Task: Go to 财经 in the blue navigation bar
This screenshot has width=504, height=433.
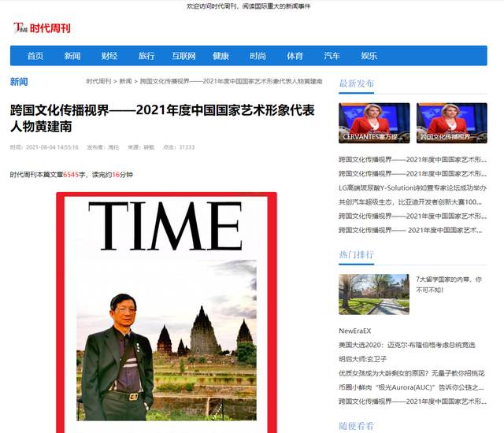Action: 109,56
